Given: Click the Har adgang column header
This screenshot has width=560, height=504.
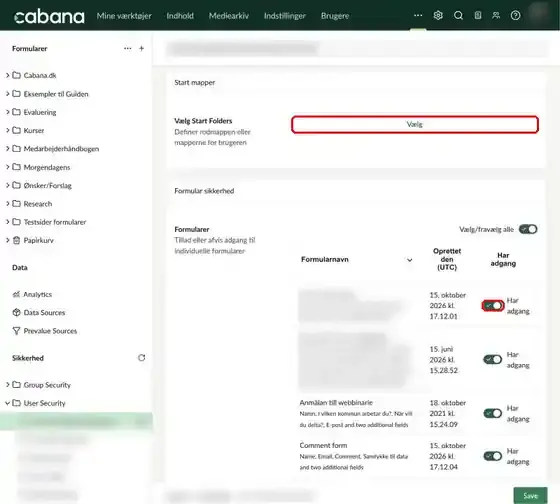Looking at the screenshot, I should [503, 259].
